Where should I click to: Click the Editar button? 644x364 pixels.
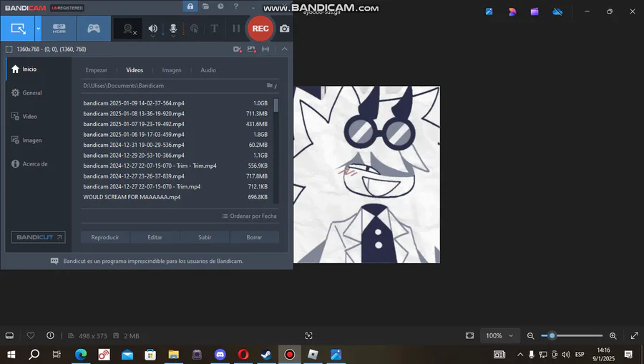coord(155,237)
